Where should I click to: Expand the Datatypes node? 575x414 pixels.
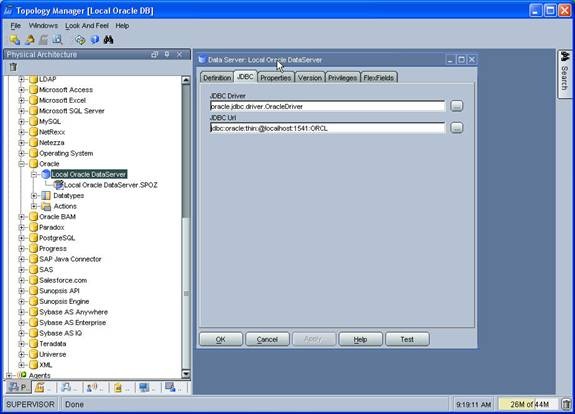[x=34, y=196]
